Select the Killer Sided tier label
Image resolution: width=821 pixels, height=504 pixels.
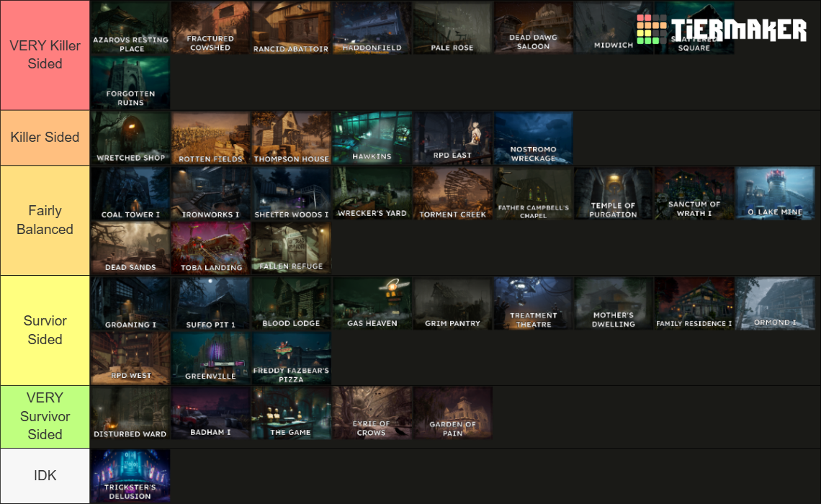pos(45,138)
